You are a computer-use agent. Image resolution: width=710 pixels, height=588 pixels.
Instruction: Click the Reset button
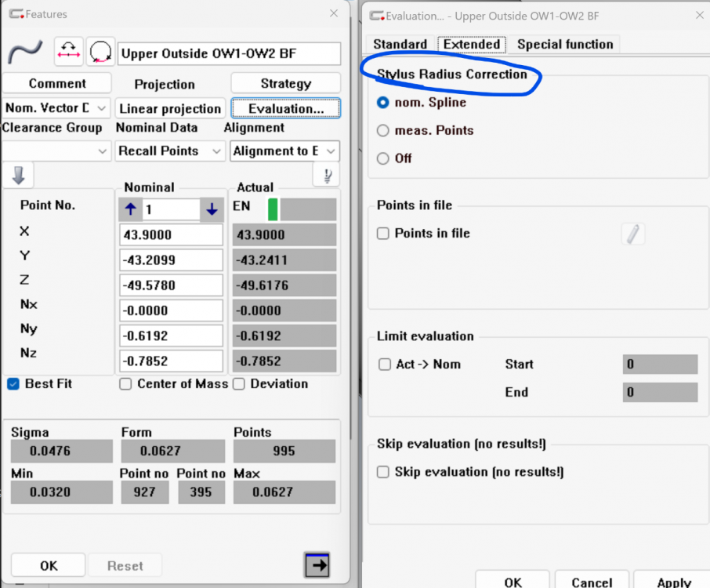click(x=125, y=565)
